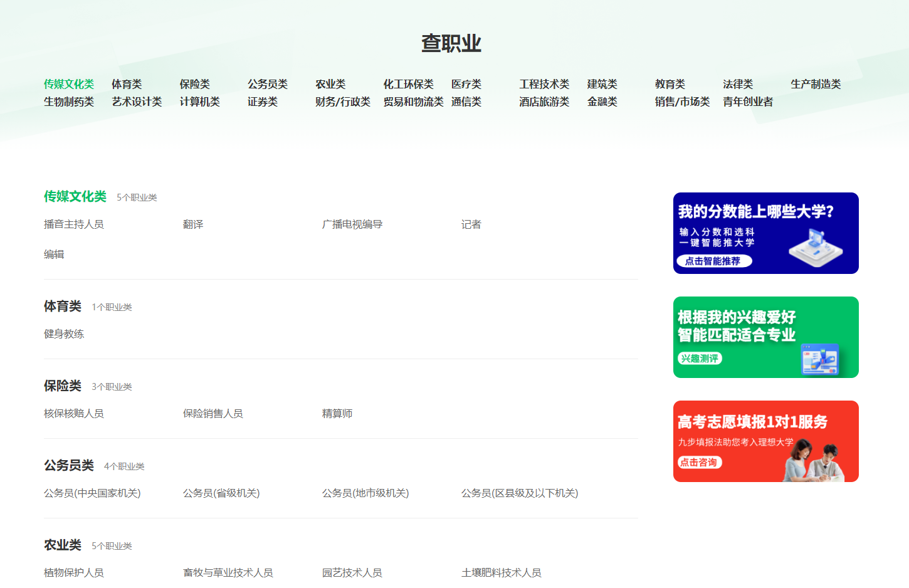View the 园艺技术人员 career
Image resolution: width=909 pixels, height=588 pixels.
click(x=352, y=573)
